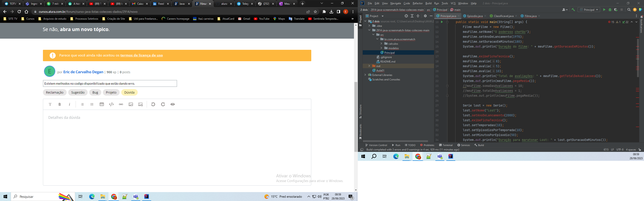Build project with the hammer icon
The height and width of the screenshot is (201, 644).
click(573, 10)
